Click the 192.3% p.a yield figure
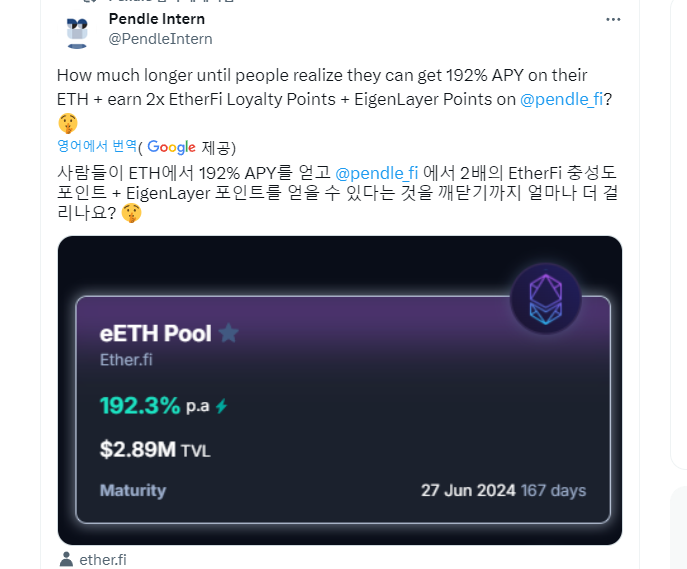Screen dimensions: 687x569 (155, 406)
